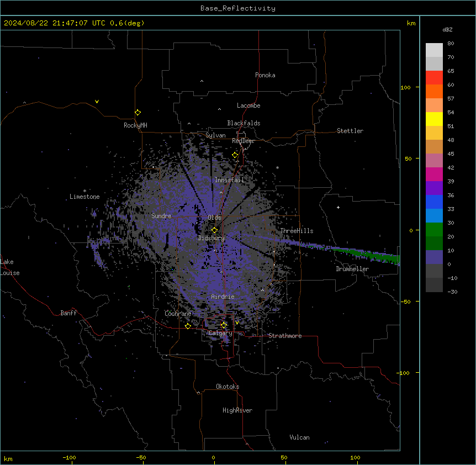This screenshot has height=465, width=476.
Task: Click the Sylvan label on the map
Action: click(215, 135)
